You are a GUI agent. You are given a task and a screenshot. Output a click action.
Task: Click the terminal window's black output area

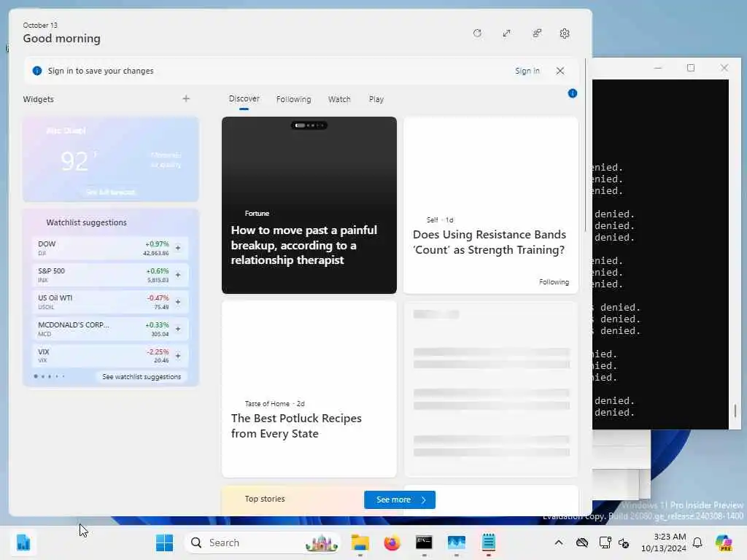[x=660, y=254]
